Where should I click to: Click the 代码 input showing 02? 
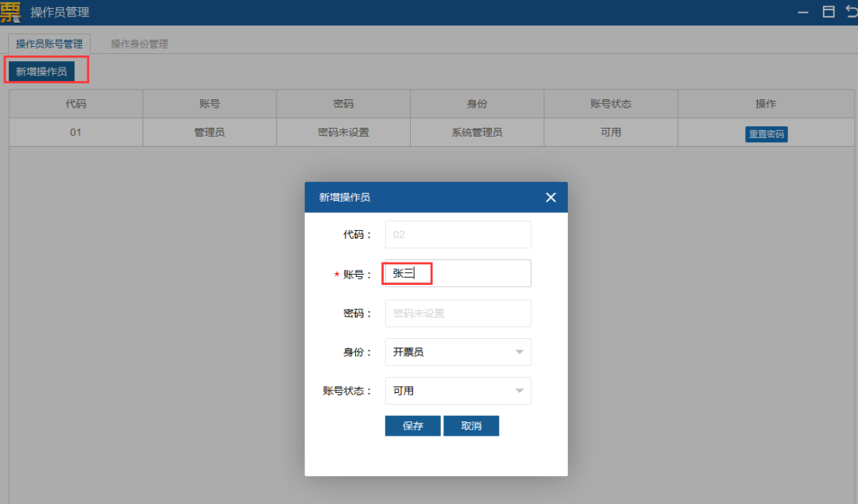458,234
